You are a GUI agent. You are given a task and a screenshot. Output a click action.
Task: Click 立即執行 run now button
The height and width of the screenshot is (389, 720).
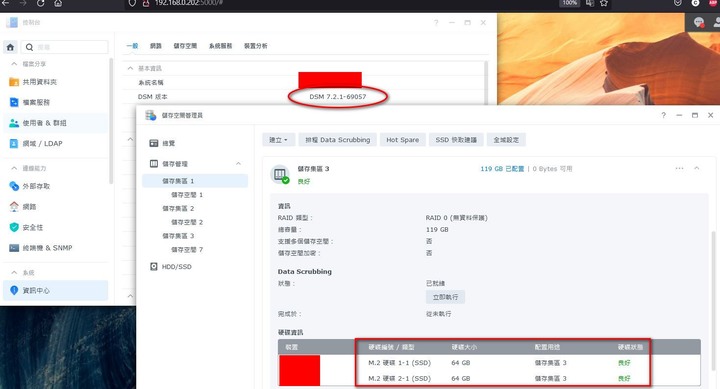tap(445, 297)
